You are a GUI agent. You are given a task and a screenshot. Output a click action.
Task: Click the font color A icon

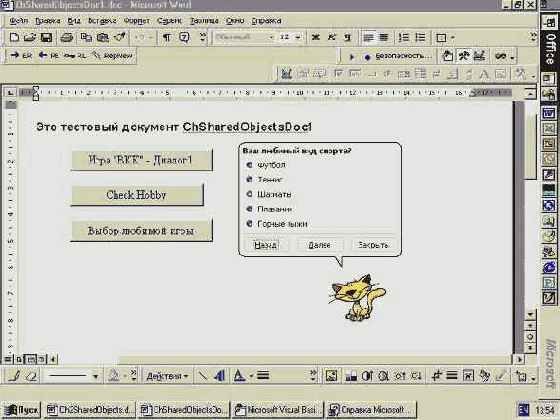point(239,376)
